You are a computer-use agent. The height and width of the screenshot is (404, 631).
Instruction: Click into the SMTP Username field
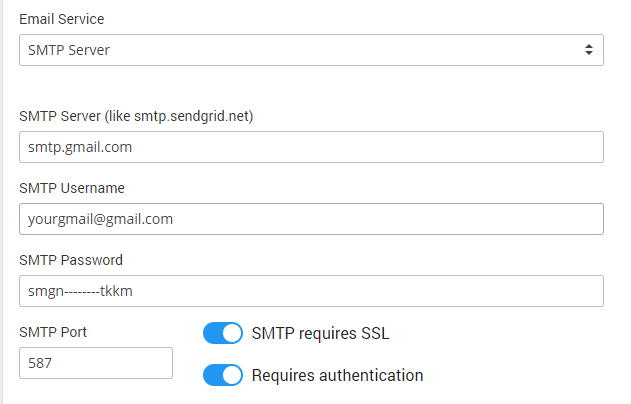[310, 219]
